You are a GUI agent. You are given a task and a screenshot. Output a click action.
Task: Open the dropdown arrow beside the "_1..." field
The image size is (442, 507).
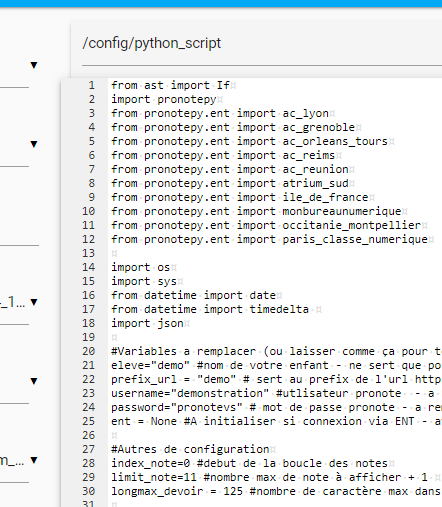[34, 302]
